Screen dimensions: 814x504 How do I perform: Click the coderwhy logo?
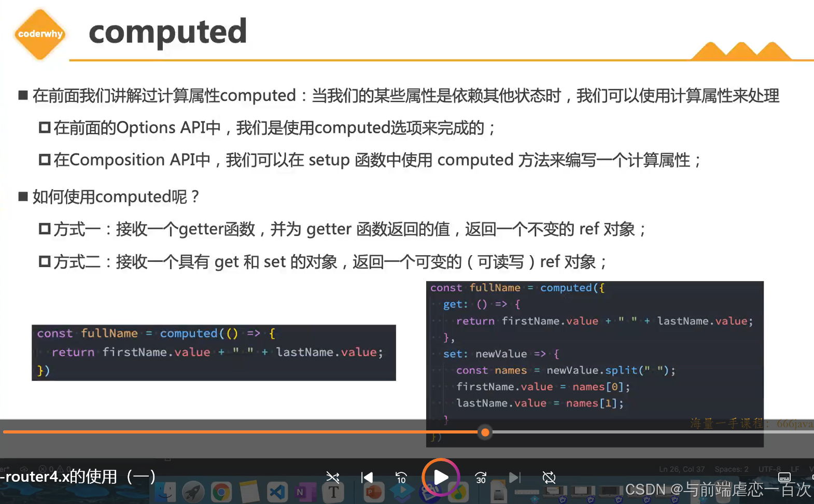click(x=40, y=34)
